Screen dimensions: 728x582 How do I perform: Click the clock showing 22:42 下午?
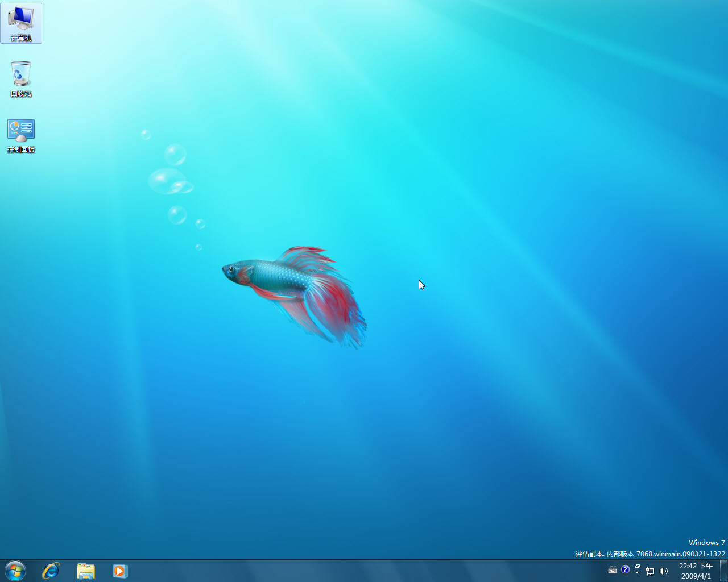point(696,566)
